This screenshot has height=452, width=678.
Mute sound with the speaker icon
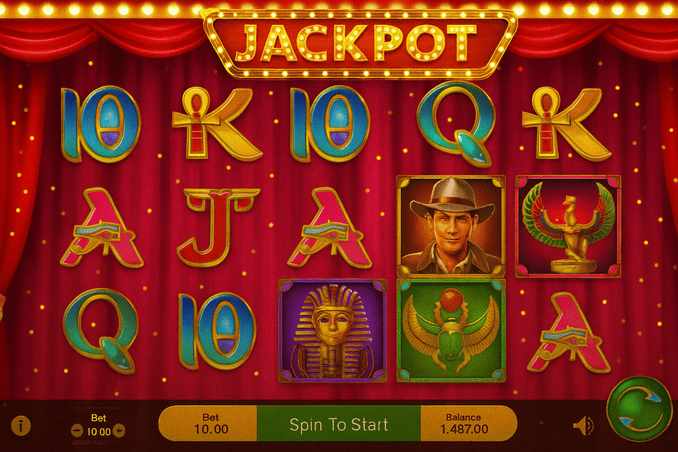(x=584, y=426)
